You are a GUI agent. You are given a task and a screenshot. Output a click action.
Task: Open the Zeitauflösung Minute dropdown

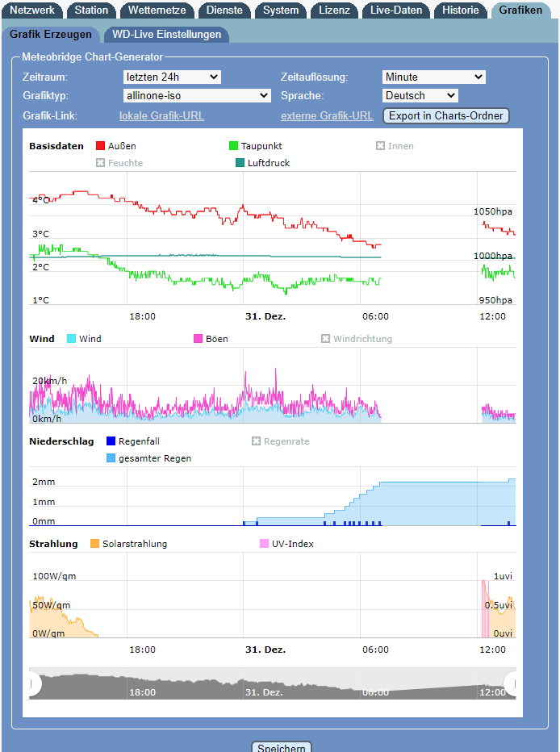[x=433, y=77]
